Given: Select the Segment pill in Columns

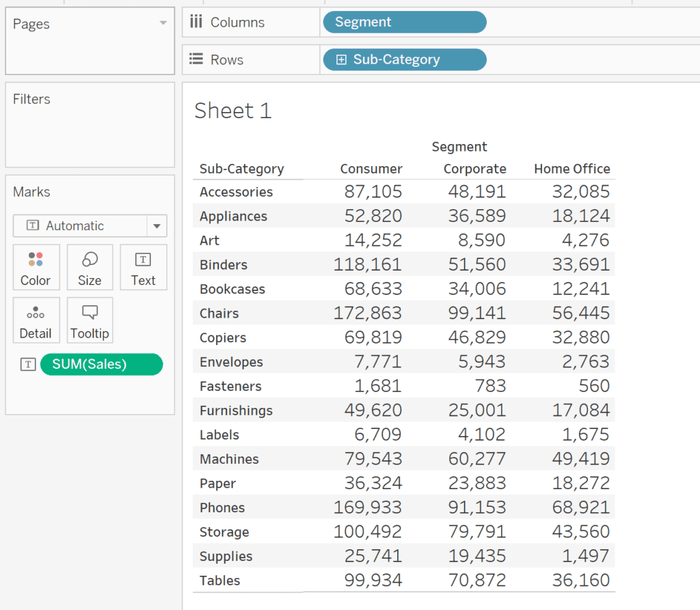Looking at the screenshot, I should (403, 22).
